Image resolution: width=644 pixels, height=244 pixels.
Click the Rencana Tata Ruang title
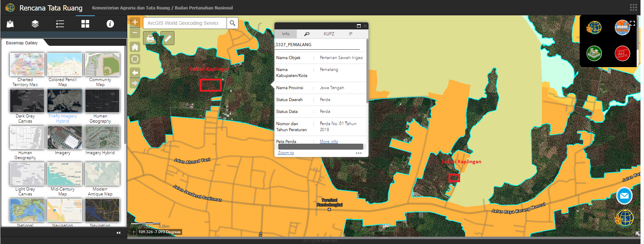(51, 8)
